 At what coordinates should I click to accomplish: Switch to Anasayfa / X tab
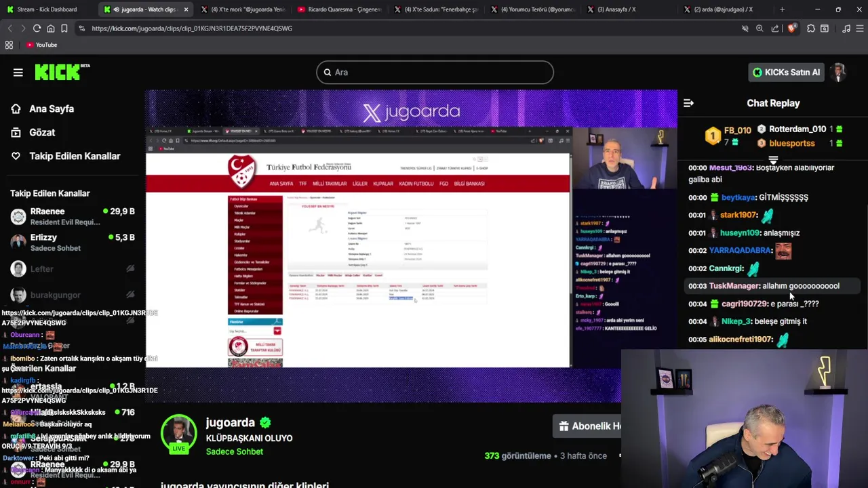click(x=629, y=9)
